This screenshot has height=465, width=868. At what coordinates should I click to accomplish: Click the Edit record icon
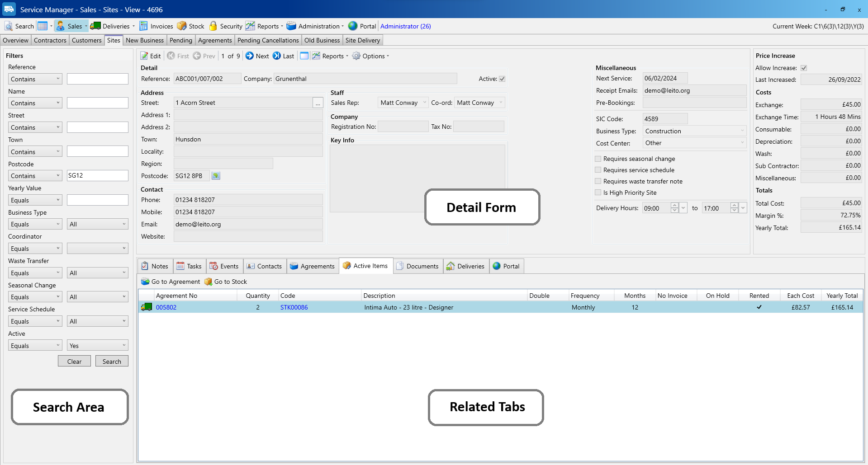145,56
